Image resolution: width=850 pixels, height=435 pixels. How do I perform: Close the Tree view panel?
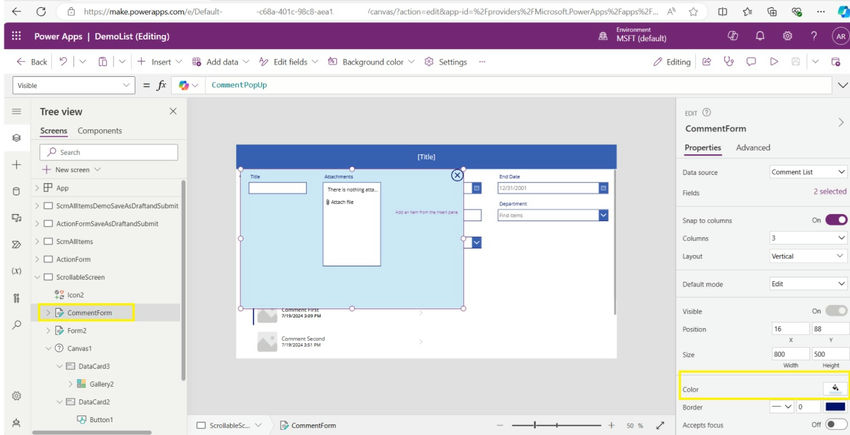click(173, 111)
